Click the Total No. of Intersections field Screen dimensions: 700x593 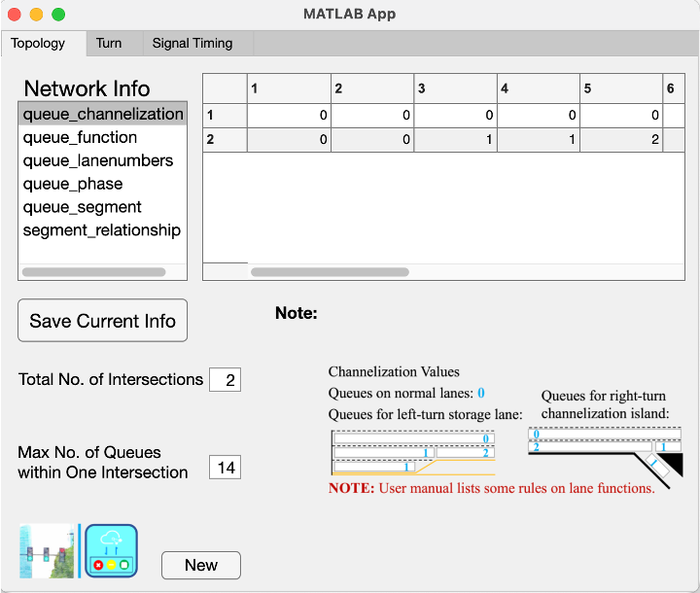[225, 380]
